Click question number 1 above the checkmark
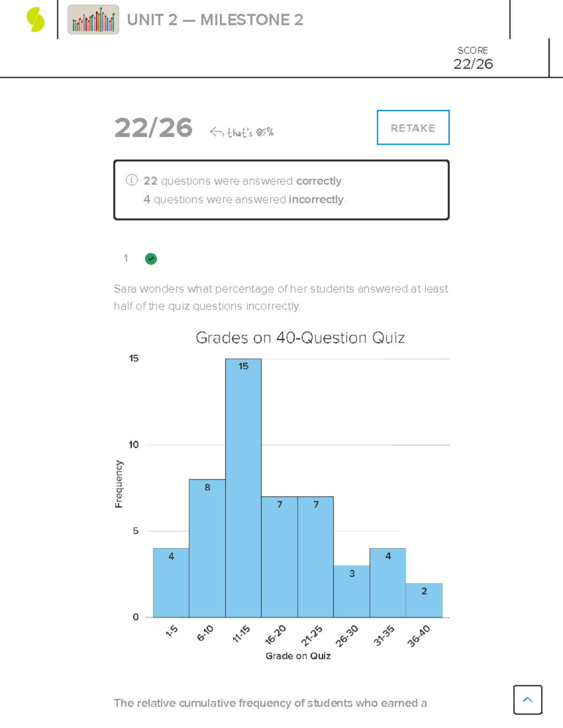Image resolution: width=563 pixels, height=728 pixels. point(126,258)
